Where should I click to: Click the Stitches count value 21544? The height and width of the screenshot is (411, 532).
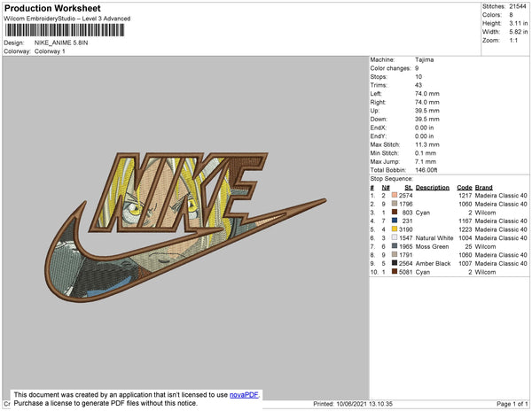coord(517,5)
